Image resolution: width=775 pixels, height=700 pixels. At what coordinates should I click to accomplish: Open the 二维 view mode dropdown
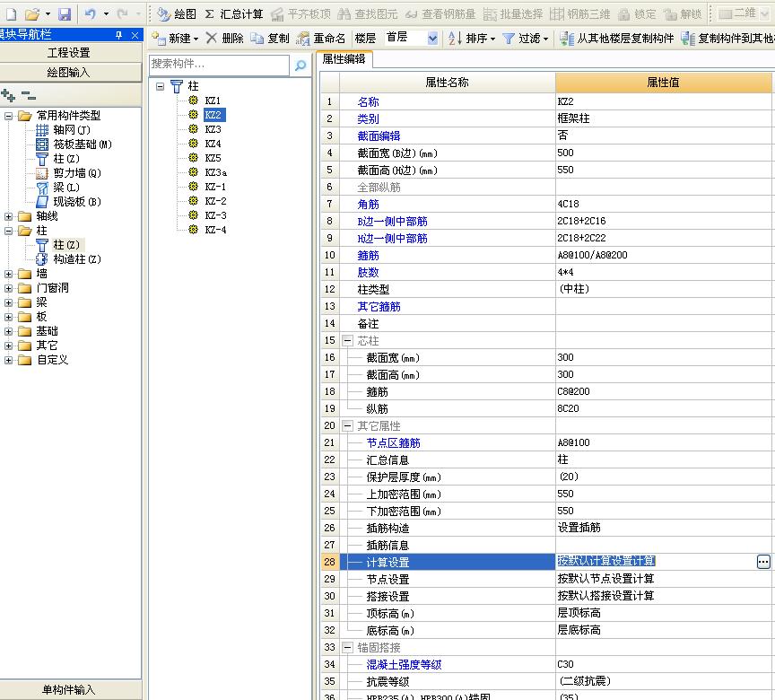(764, 13)
